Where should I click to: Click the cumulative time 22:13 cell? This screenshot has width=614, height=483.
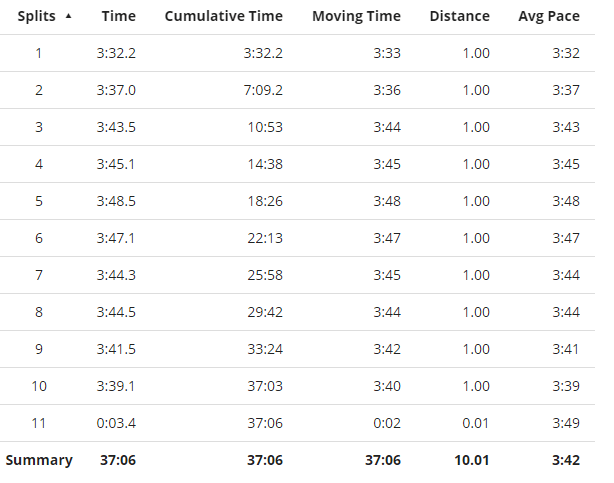pos(266,238)
